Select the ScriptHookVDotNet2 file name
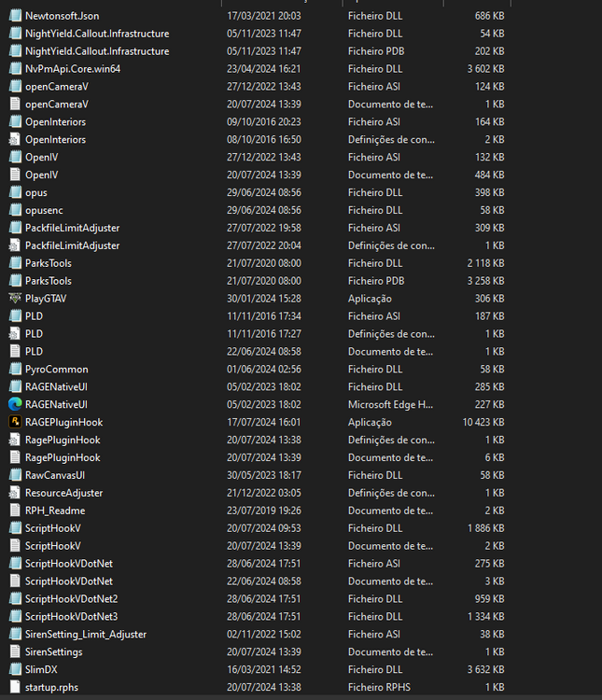The height and width of the screenshot is (700, 602). pos(72,598)
